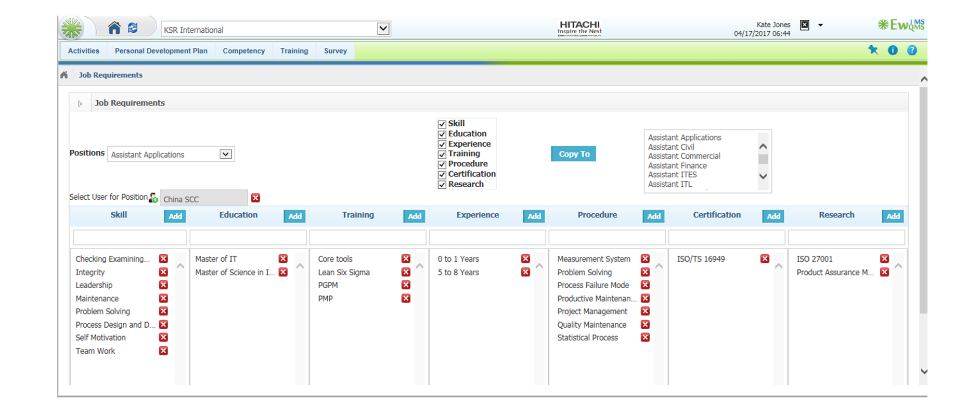Click Add next to Certification
This screenshot has width=980, height=413.
pyautogui.click(x=773, y=216)
